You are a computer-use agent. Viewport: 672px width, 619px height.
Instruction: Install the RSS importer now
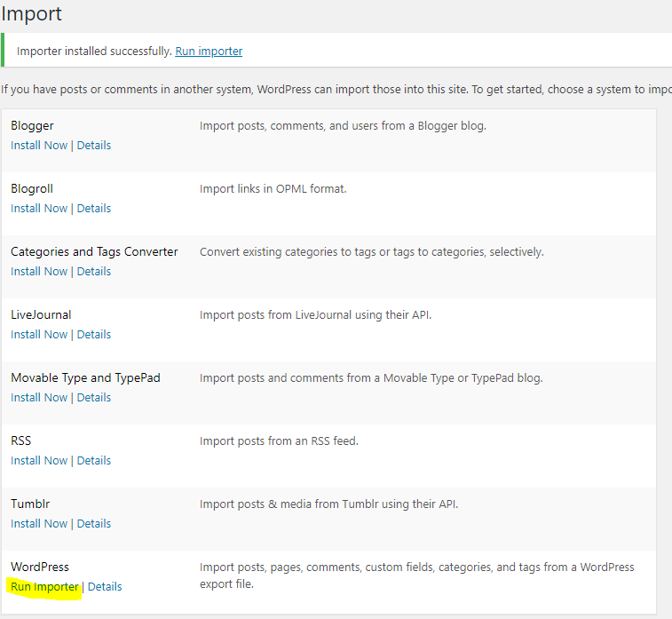[x=39, y=460]
